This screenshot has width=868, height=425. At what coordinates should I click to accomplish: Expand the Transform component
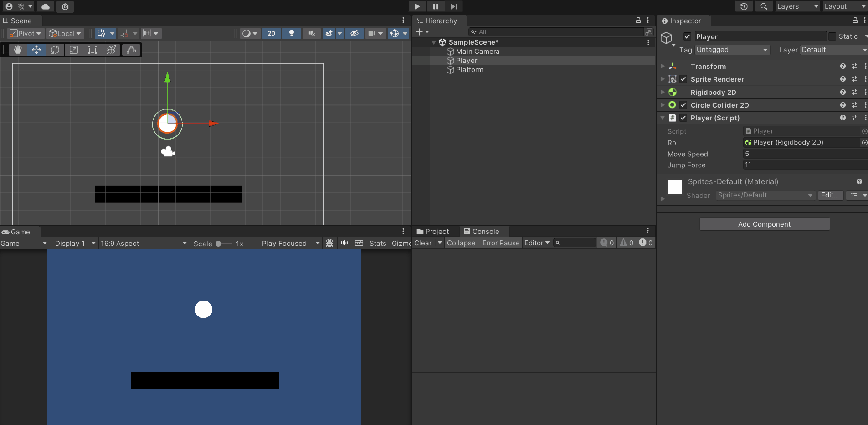click(663, 66)
